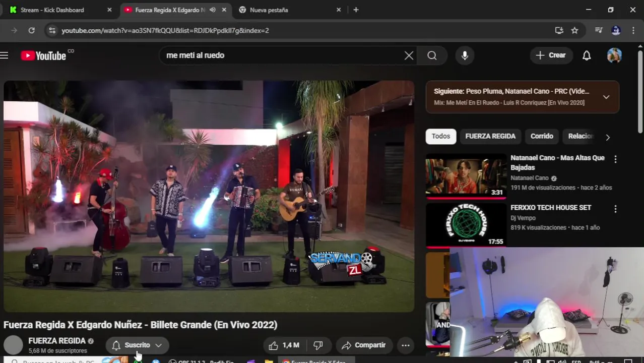Click the video player to pause

point(209,196)
